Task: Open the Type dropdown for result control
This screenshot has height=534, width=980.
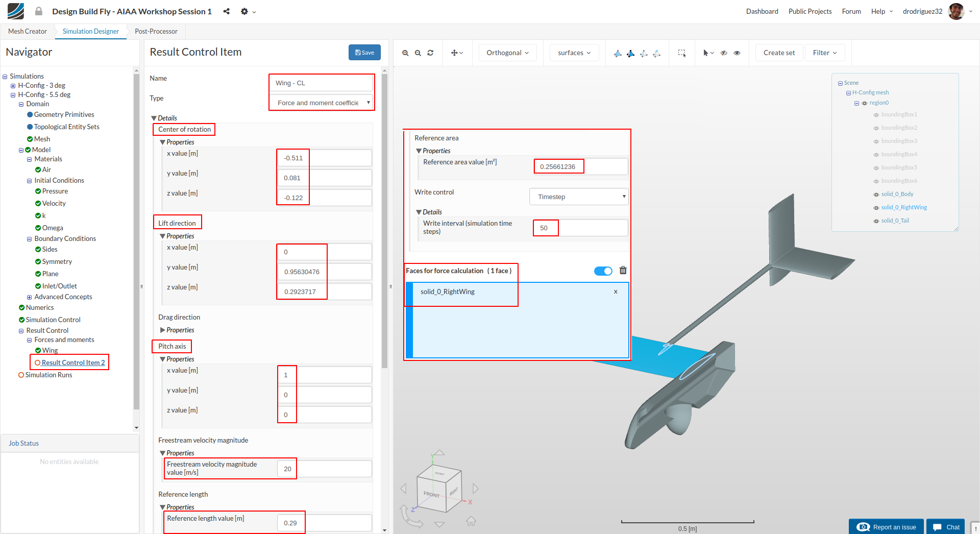Action: pos(322,103)
